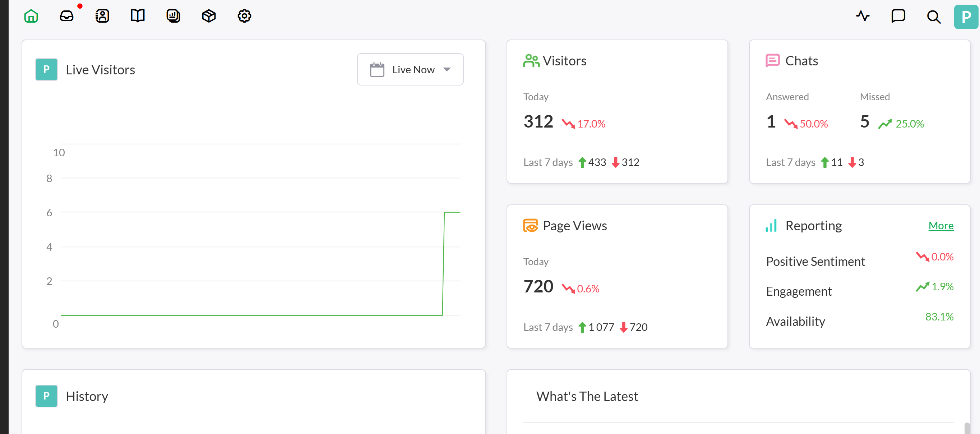Expand the Live Now dropdown arrow
Screen dimensions: 980x434
(447, 70)
